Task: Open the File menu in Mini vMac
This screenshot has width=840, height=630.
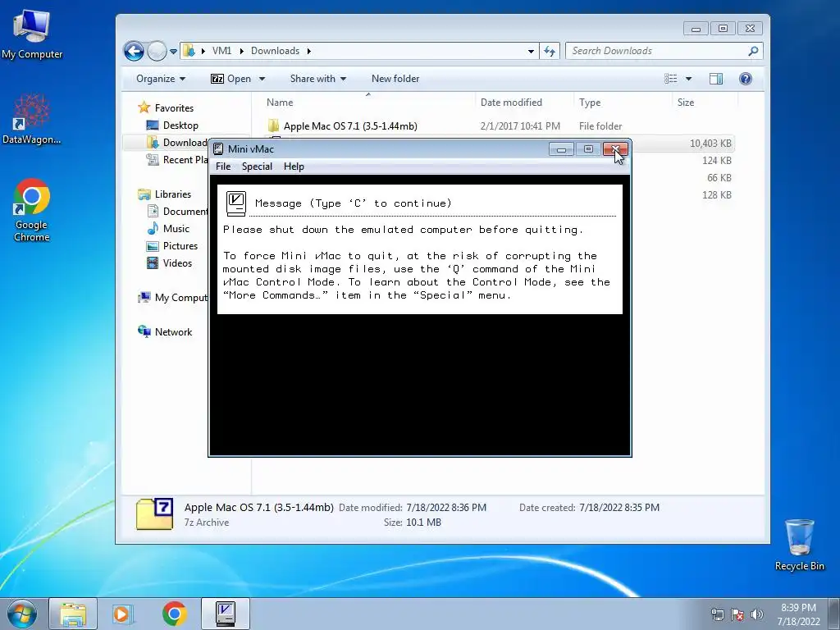Action: 223,166
